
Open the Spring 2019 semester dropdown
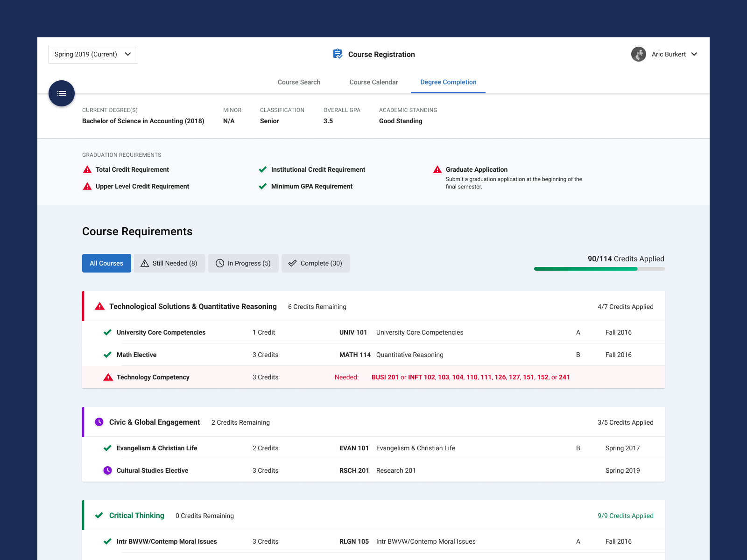click(93, 54)
